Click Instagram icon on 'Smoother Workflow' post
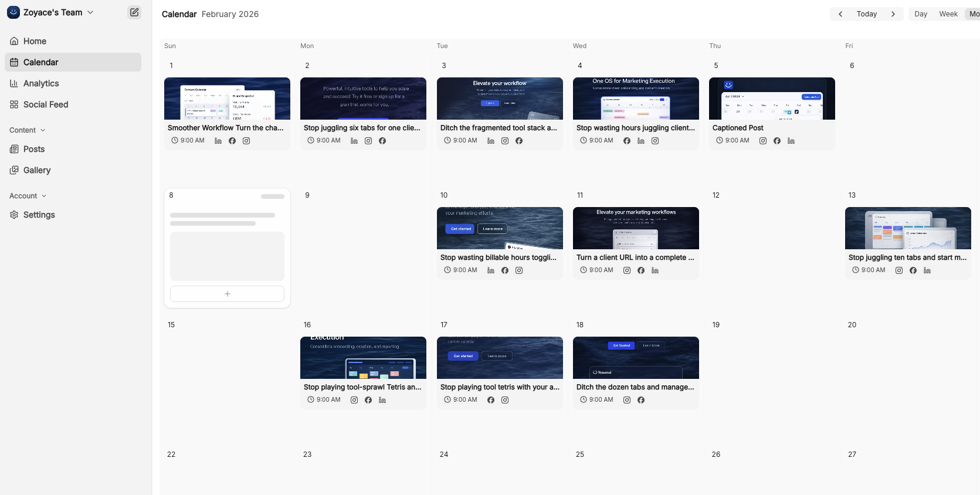 tap(246, 141)
